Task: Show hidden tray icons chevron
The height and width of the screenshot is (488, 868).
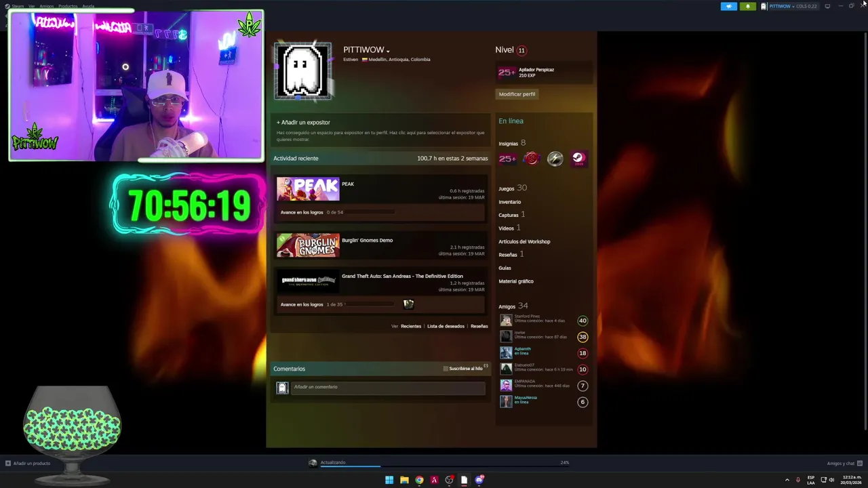Action: [787, 480]
